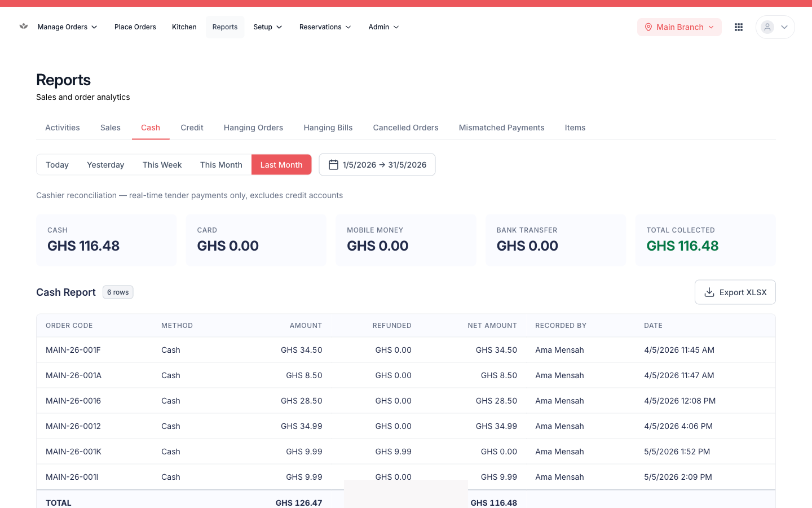Click order code MAIN-26-001F
Screen dimensions: 812x508
point(73,350)
